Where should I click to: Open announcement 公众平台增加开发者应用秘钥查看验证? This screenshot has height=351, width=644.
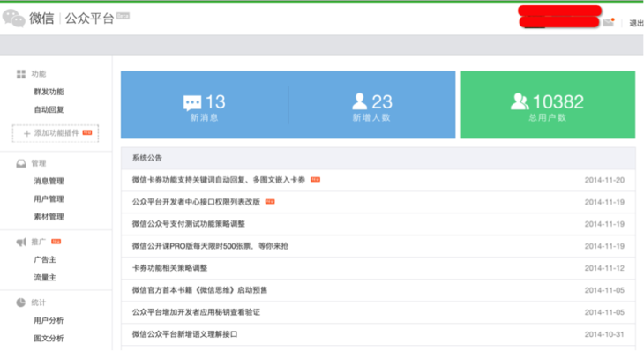(x=196, y=312)
